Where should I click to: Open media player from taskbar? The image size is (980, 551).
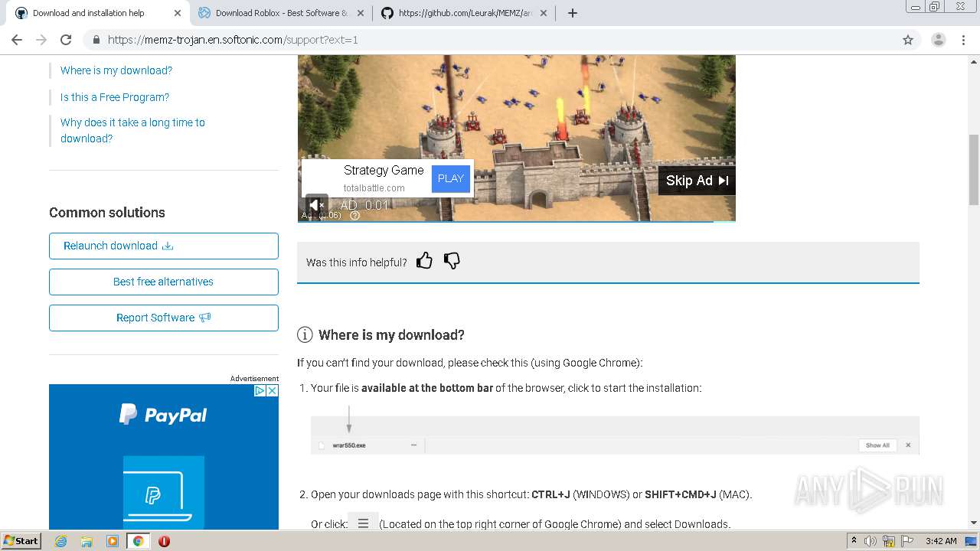point(113,541)
